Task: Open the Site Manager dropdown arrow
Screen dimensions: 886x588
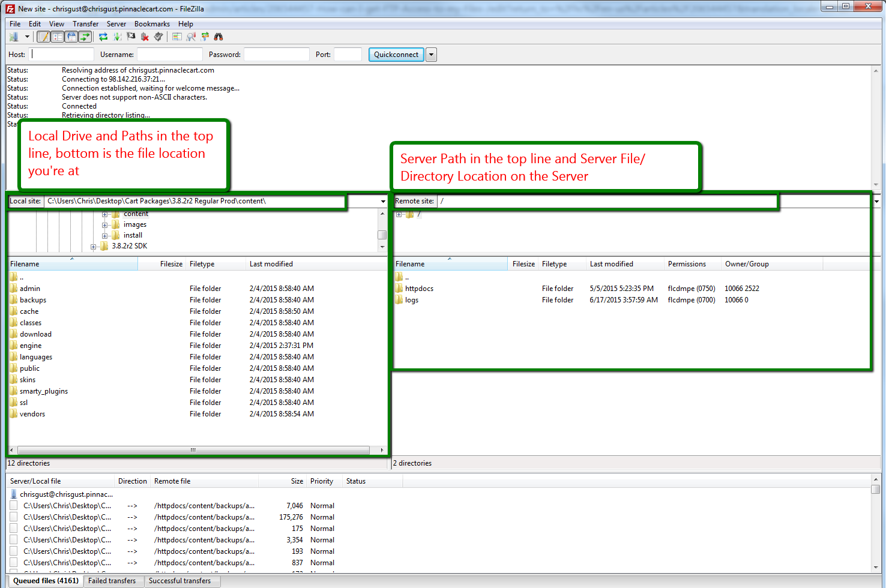Action: (27, 37)
